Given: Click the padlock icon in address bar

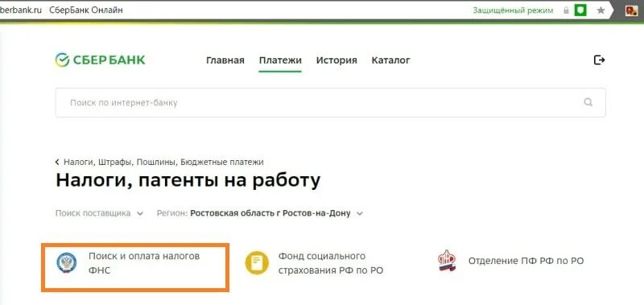Looking at the screenshot, I should 566,10.
